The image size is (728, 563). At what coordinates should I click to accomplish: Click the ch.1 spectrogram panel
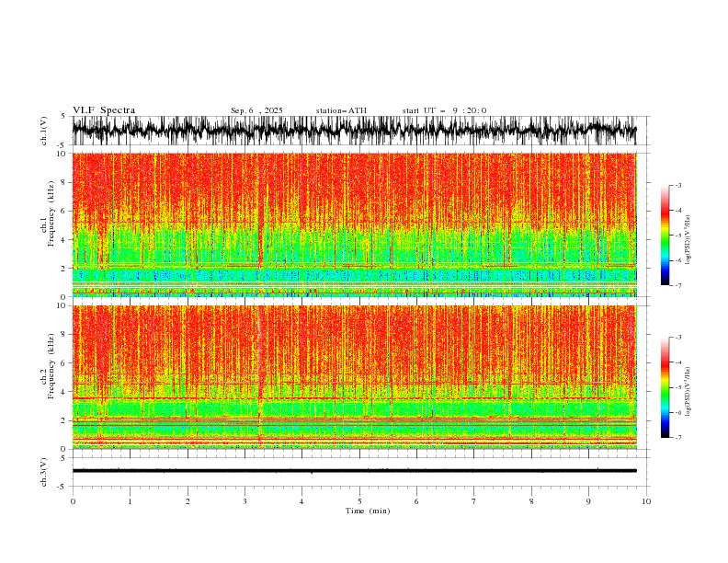pyautogui.click(x=355, y=224)
